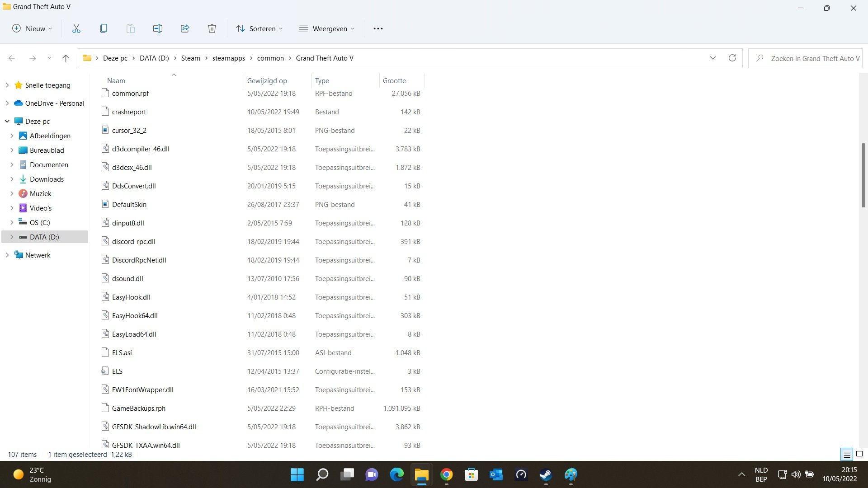Click the Copy icon in toolbar

click(x=103, y=28)
